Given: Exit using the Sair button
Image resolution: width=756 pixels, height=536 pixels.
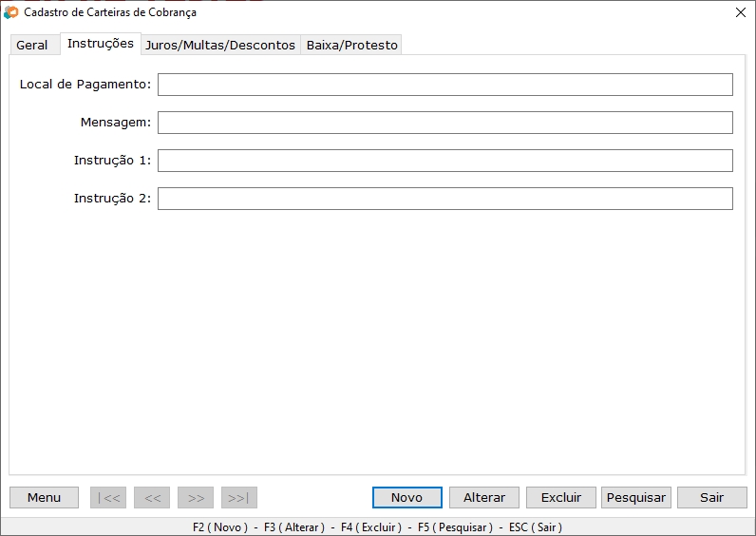Looking at the screenshot, I should [711, 497].
